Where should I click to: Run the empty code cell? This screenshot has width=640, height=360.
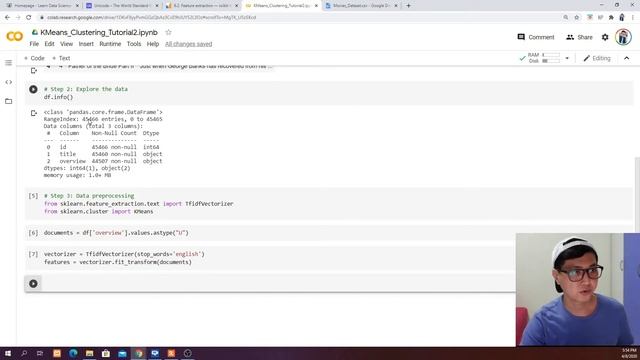(x=33, y=283)
